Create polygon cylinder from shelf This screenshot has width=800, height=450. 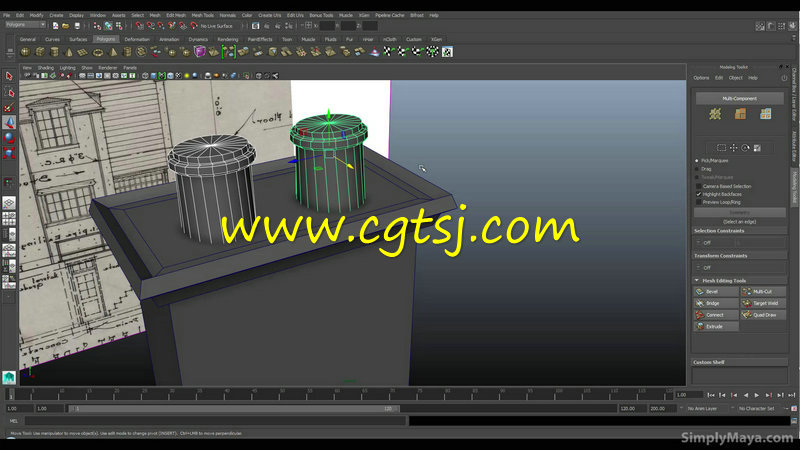[54, 52]
